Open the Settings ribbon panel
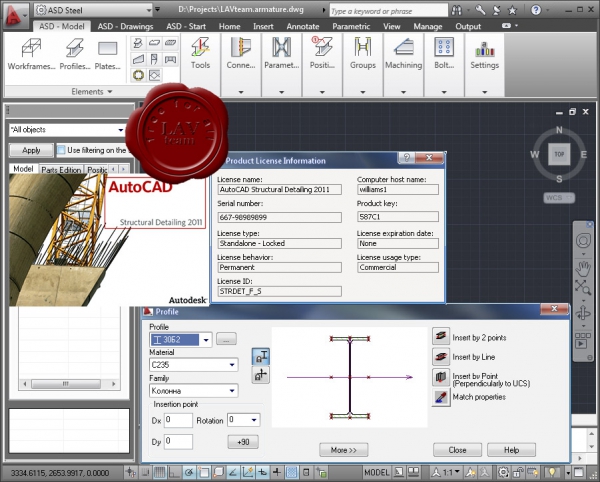This screenshot has width=600, height=482. point(484,64)
